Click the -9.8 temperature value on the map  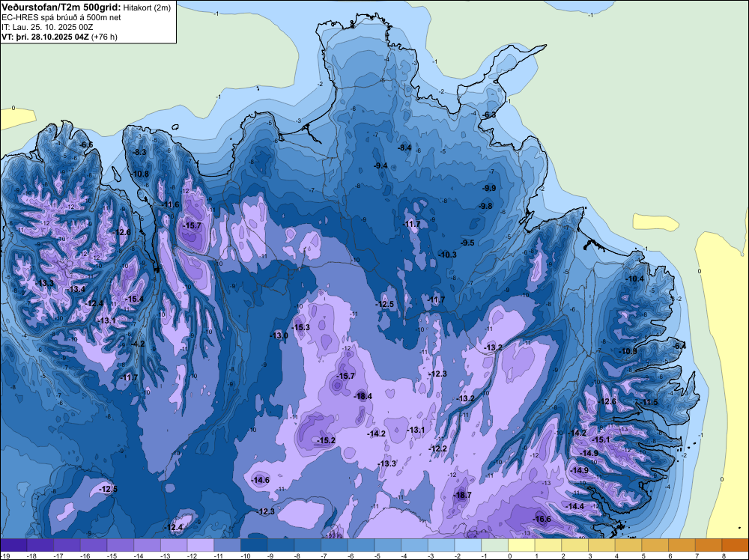pyautogui.click(x=485, y=206)
